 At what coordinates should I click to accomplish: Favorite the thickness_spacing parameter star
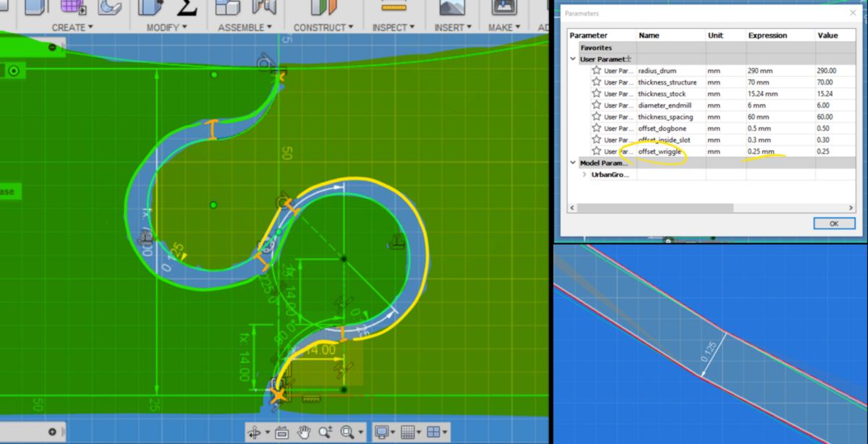(597, 116)
